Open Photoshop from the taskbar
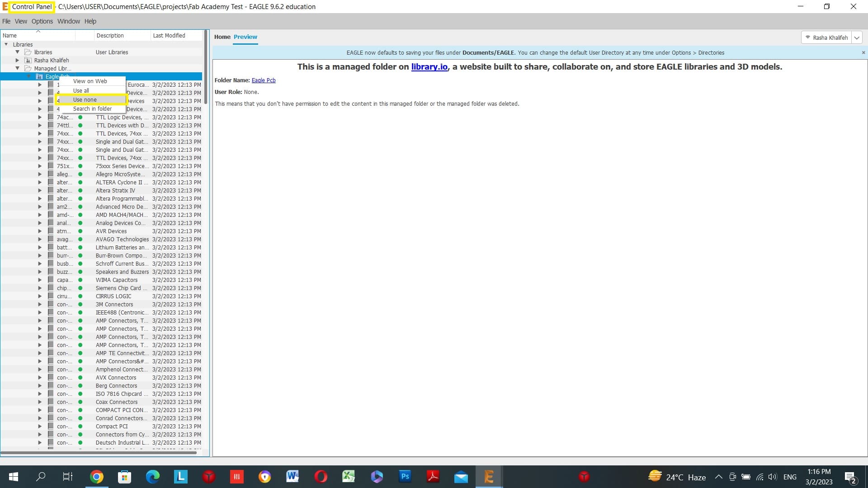Screen dimensions: 868x488 [405, 477]
